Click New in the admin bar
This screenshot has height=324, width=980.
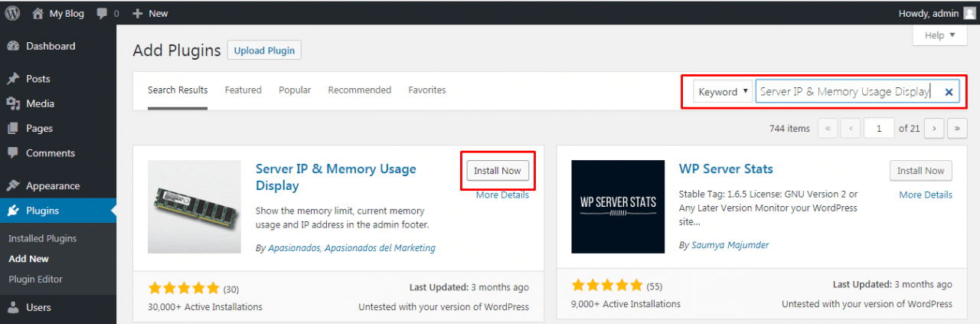point(158,13)
